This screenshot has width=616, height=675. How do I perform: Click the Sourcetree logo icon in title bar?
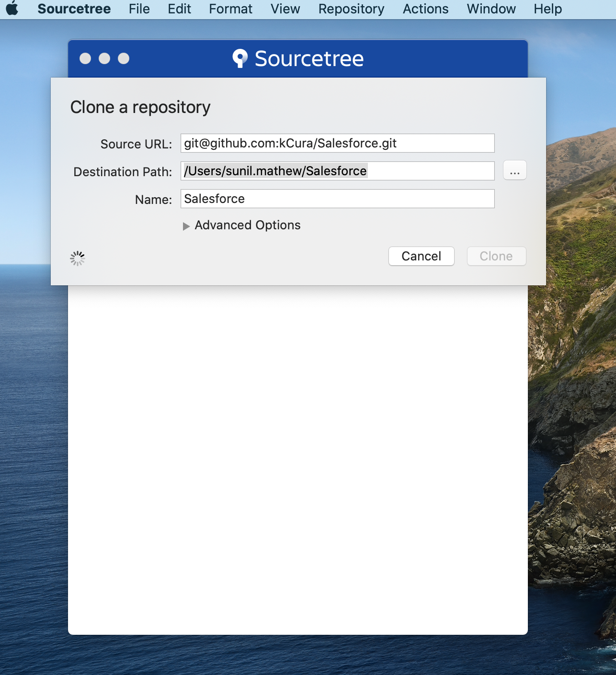(x=240, y=58)
